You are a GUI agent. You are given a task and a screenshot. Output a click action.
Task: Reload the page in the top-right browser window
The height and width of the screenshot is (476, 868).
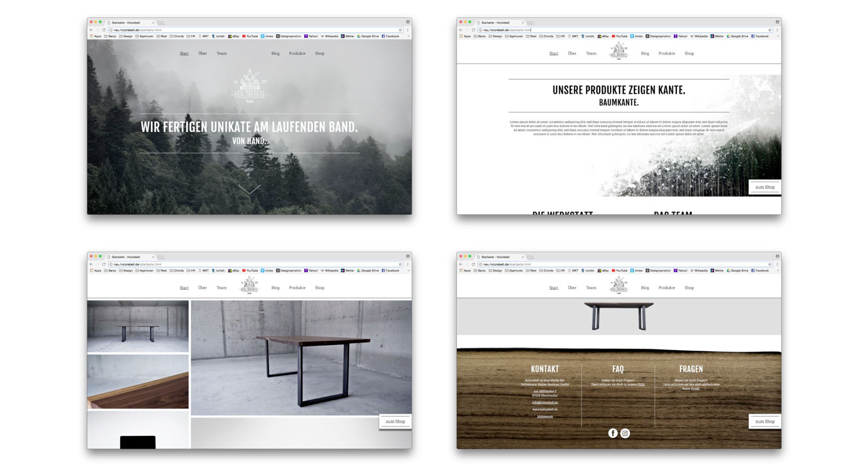coord(473,30)
